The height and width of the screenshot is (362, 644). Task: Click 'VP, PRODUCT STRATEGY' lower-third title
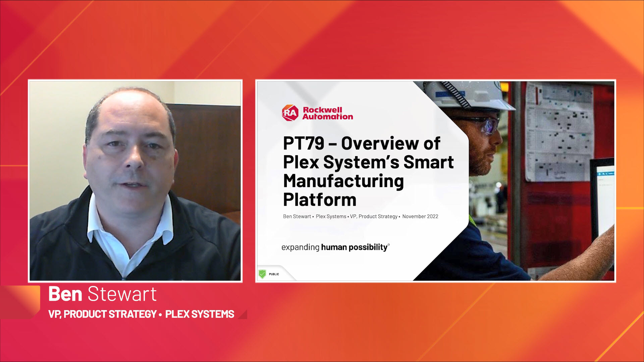tap(102, 314)
